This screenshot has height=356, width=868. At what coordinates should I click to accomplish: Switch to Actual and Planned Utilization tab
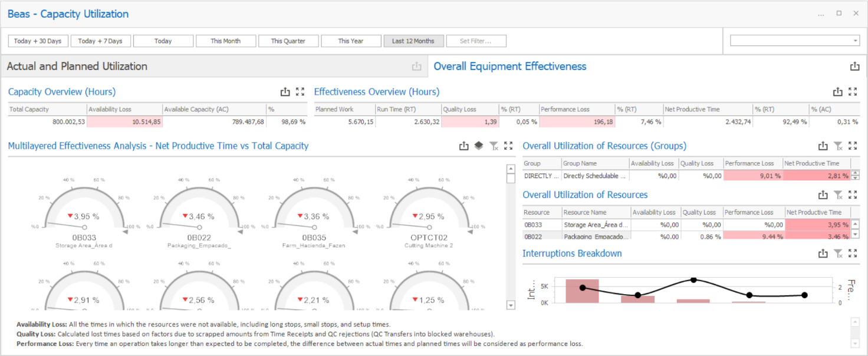click(77, 67)
